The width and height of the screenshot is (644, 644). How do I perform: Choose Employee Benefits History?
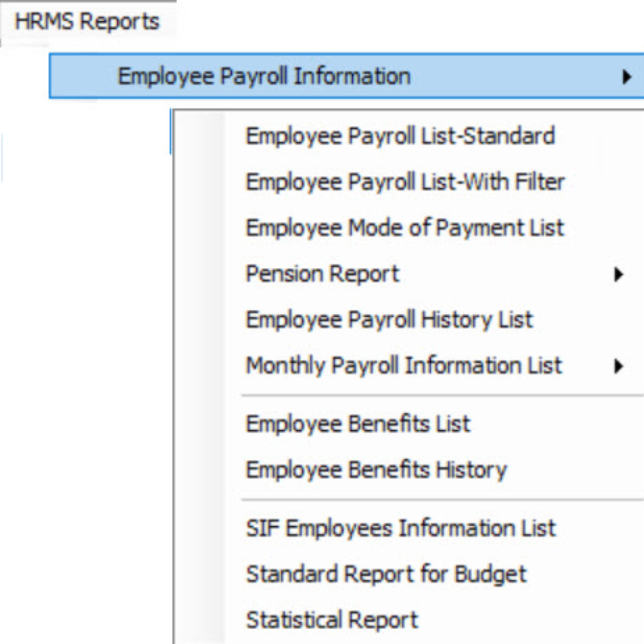[x=376, y=469]
